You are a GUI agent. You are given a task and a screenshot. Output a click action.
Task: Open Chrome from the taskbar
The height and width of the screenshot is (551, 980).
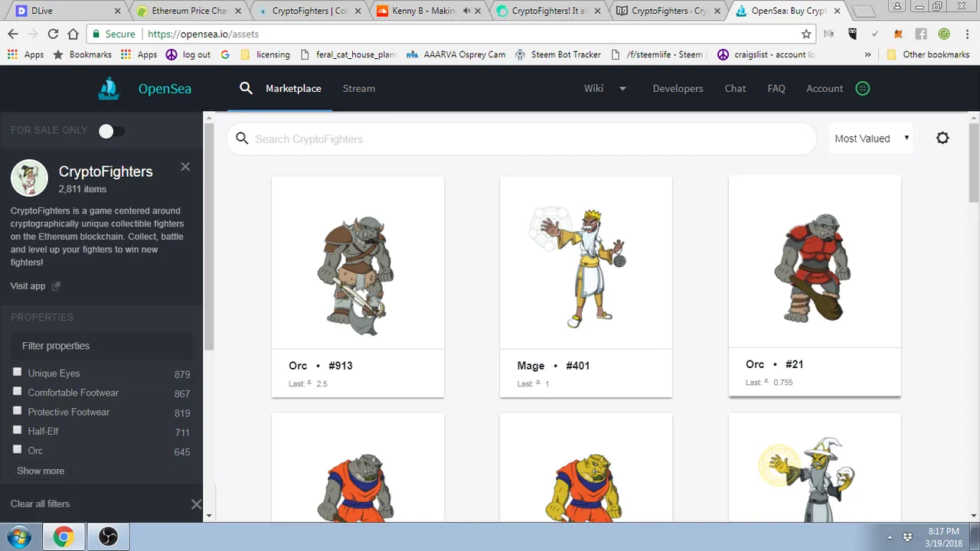pyautogui.click(x=64, y=536)
